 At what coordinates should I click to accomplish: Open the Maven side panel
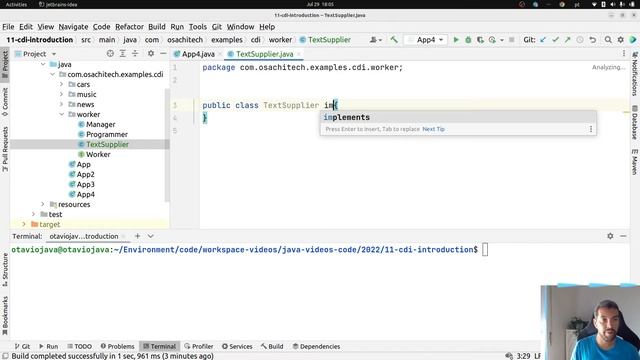635,162
